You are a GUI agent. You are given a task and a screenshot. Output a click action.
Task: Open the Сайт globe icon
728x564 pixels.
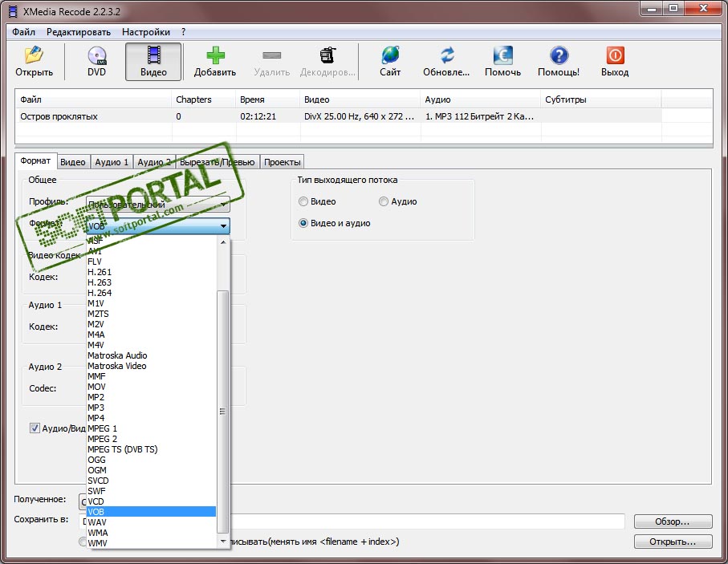390,55
